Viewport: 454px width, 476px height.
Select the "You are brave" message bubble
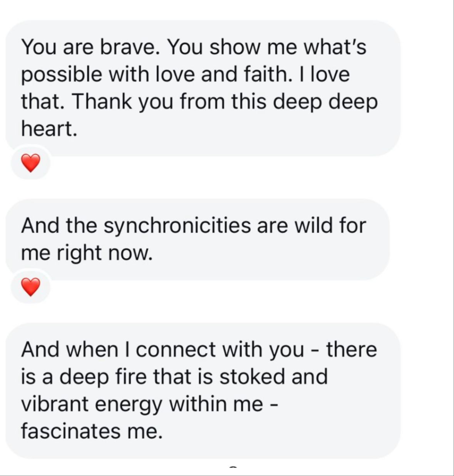pyautogui.click(x=202, y=88)
